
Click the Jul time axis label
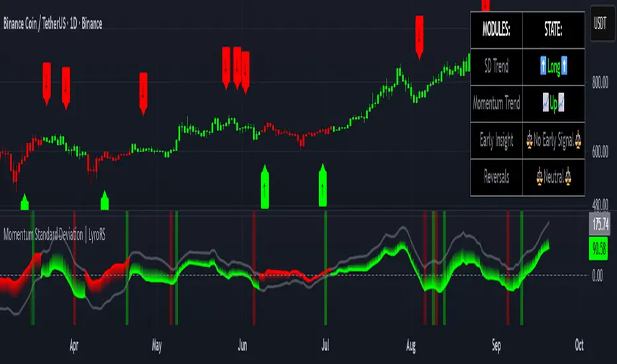pos(325,345)
